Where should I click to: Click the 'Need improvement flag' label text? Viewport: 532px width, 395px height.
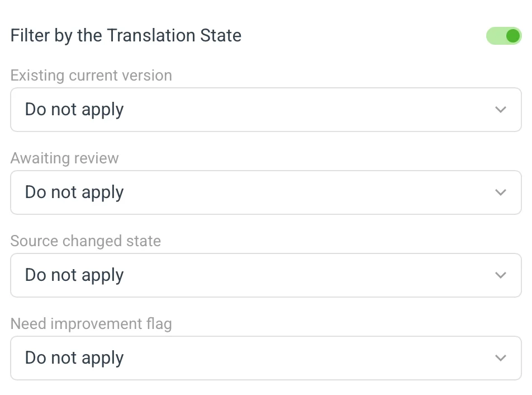(91, 324)
